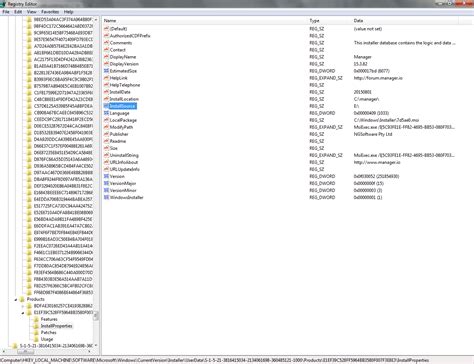Click the VersionMajor DWORD icon
This screenshot has height=364, width=474.
point(106,183)
